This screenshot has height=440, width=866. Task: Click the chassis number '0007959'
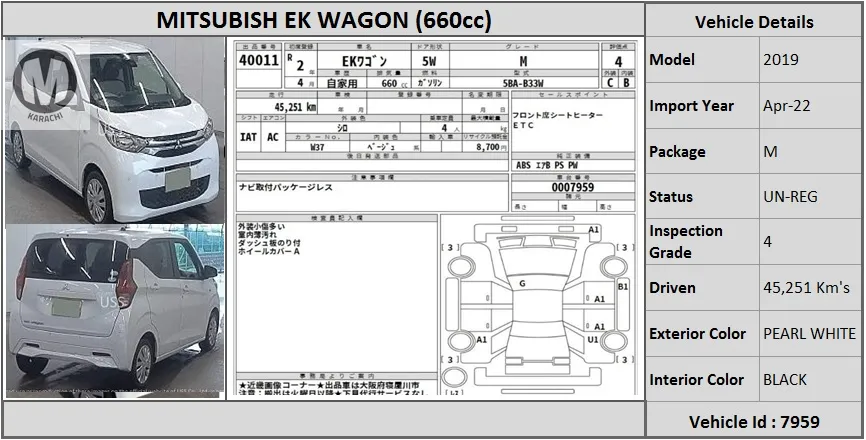click(x=573, y=188)
